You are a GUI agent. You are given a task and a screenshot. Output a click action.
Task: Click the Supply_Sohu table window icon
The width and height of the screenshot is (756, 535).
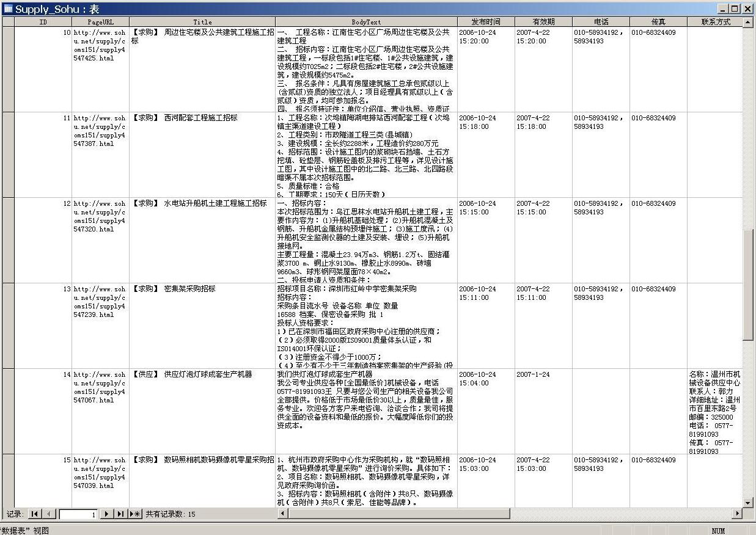point(8,9)
